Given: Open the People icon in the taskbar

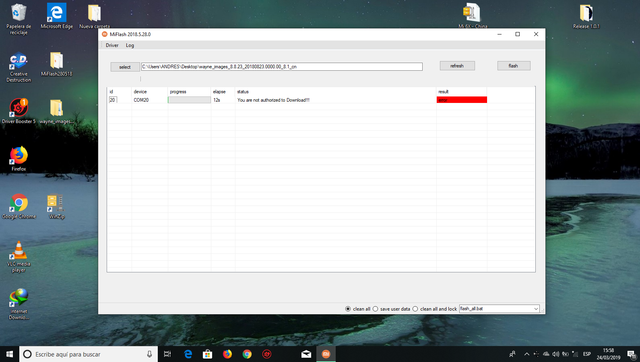Looking at the screenshot, I should tap(512, 354).
